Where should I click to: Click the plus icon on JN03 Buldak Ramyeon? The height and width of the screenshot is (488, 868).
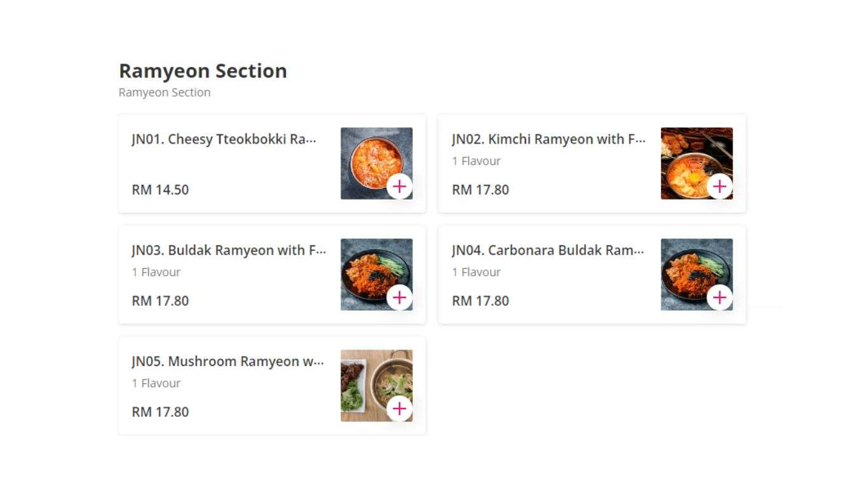click(400, 297)
